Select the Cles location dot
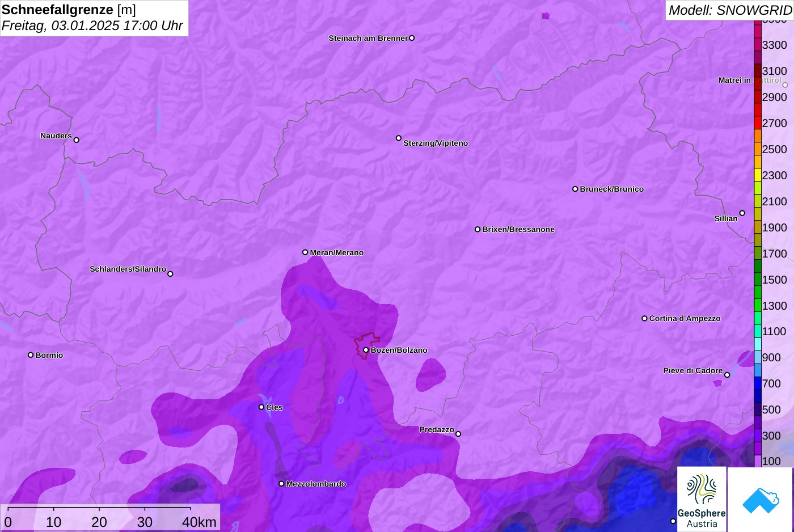Image resolution: width=794 pixels, height=532 pixels. [261, 407]
